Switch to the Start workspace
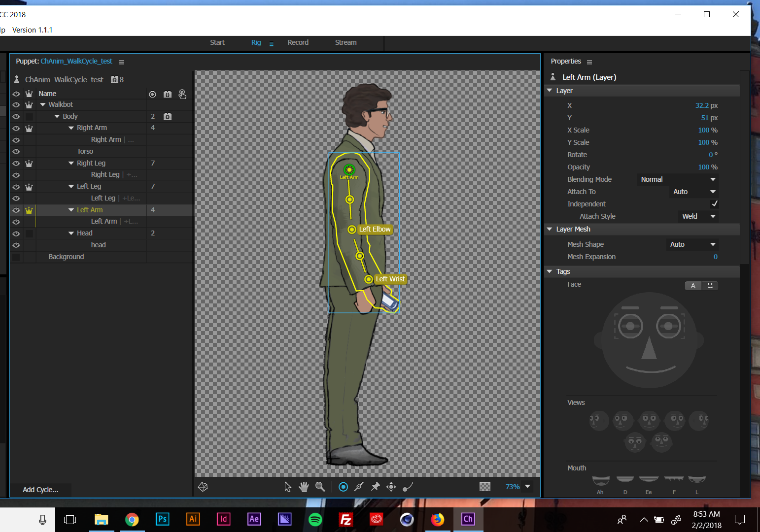This screenshot has width=760, height=532. [x=217, y=43]
